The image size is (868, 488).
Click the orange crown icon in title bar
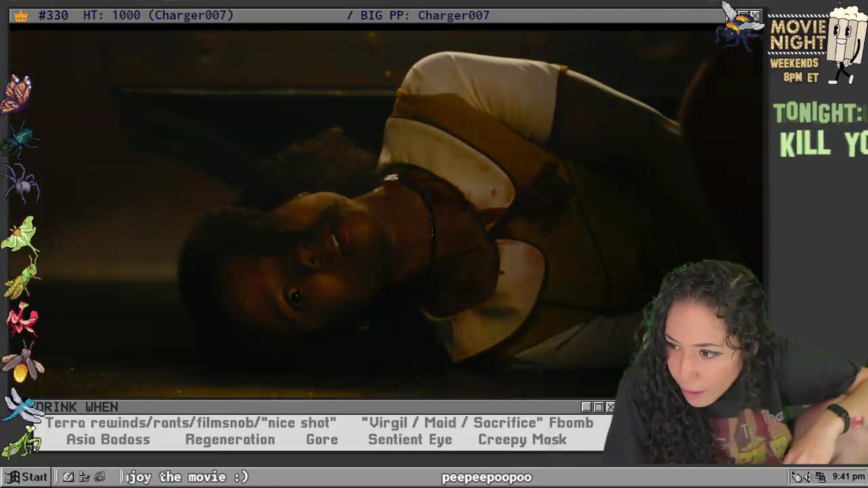pyautogui.click(x=21, y=16)
